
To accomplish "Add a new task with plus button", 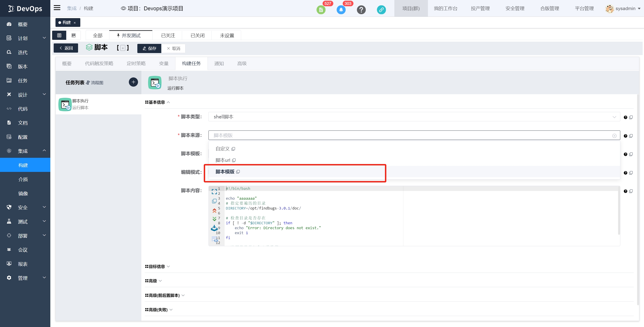I will tap(133, 82).
